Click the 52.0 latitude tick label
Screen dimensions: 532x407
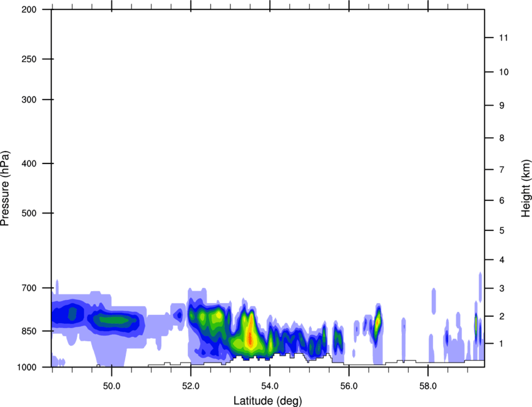tap(191, 386)
